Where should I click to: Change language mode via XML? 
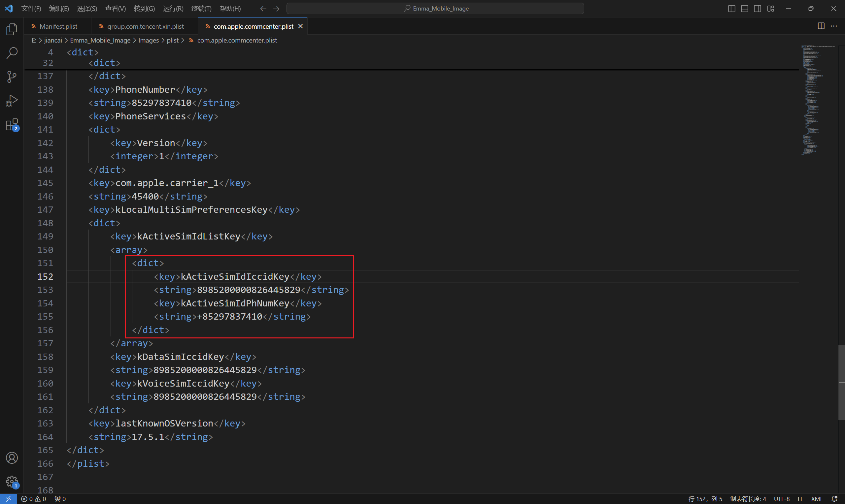(817, 499)
